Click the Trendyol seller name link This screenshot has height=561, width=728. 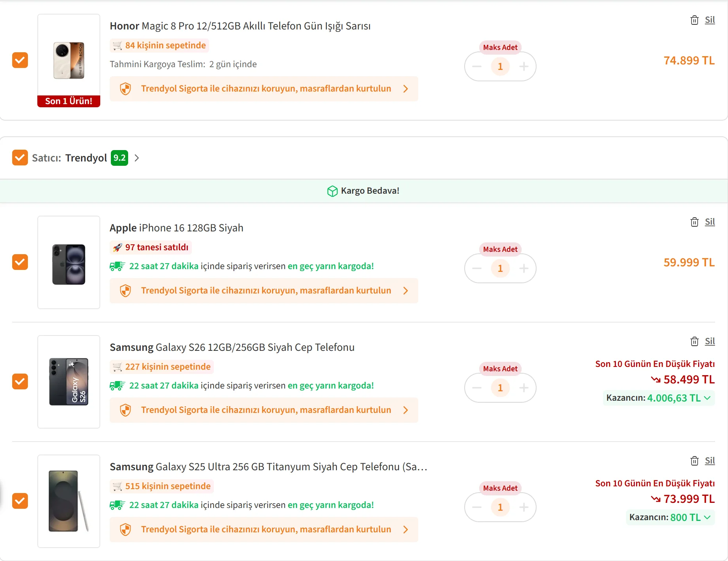tap(86, 158)
